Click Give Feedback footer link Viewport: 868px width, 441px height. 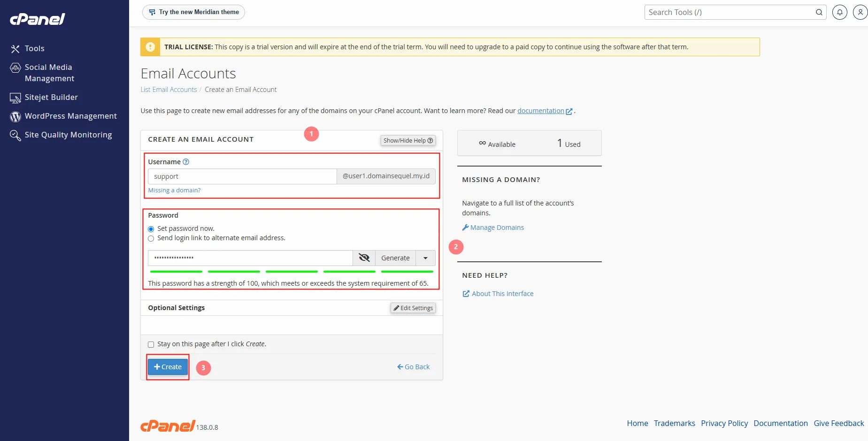[839, 423]
